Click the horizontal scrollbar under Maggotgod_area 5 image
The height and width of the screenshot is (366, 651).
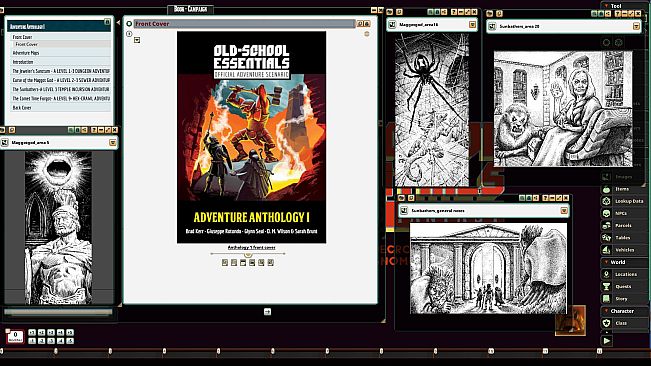[58, 312]
